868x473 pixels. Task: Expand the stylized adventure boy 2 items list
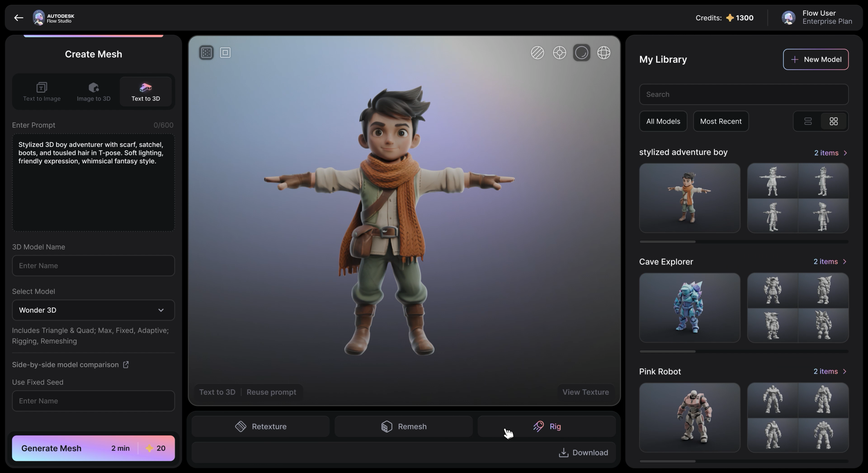tap(830, 153)
